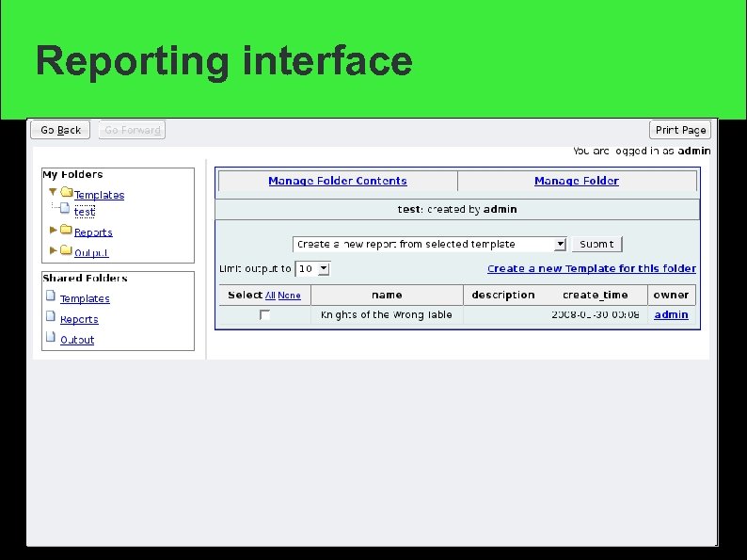747x560 pixels.
Task: Open Reports link under Shared Folders
Action: (x=79, y=319)
